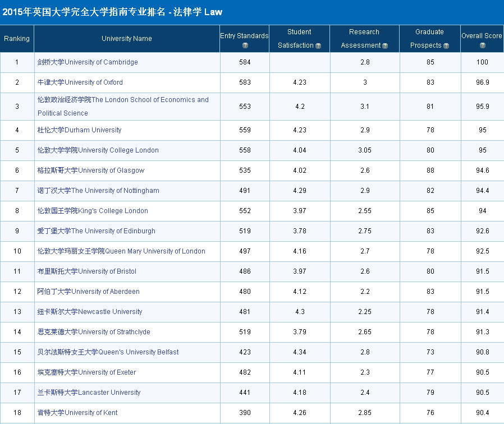Click the help icon under Entry Standards
This screenshot has height=424, width=504.
(x=245, y=45)
